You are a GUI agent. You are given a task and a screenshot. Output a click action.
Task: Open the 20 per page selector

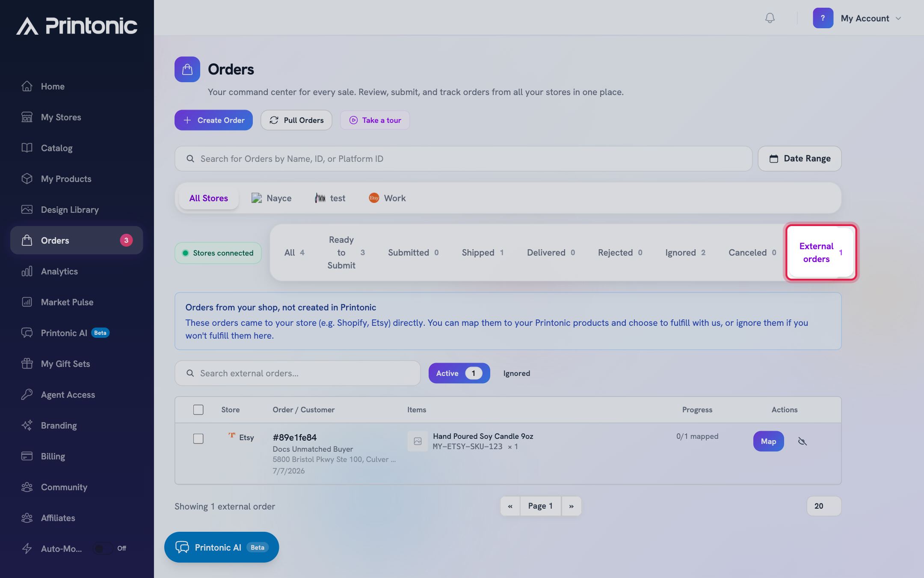pos(824,506)
